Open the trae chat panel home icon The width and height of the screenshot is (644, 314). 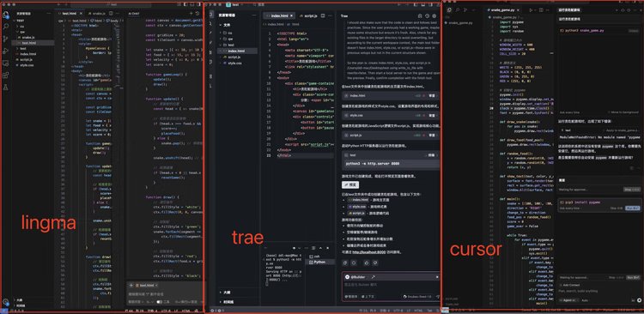click(420, 15)
